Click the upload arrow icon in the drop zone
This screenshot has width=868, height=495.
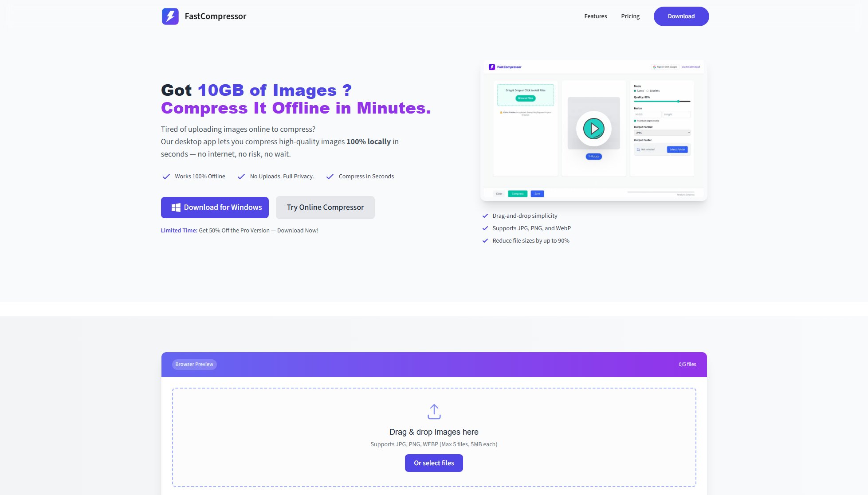tap(434, 412)
